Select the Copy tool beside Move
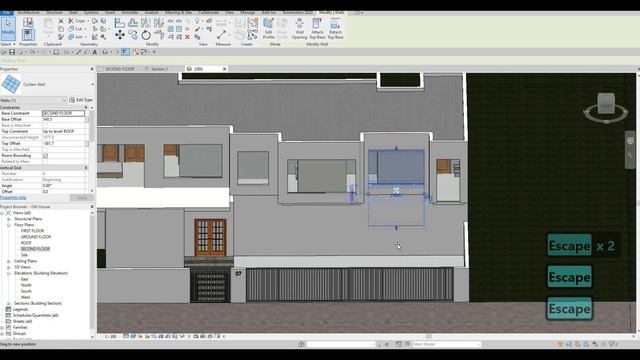The width and height of the screenshot is (640, 360). tap(133, 35)
